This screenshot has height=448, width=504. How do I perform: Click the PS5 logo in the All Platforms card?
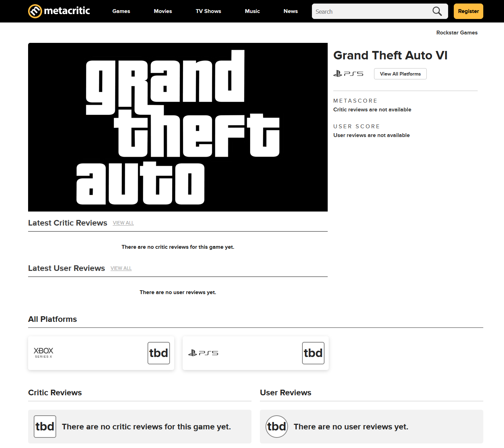coord(203,353)
